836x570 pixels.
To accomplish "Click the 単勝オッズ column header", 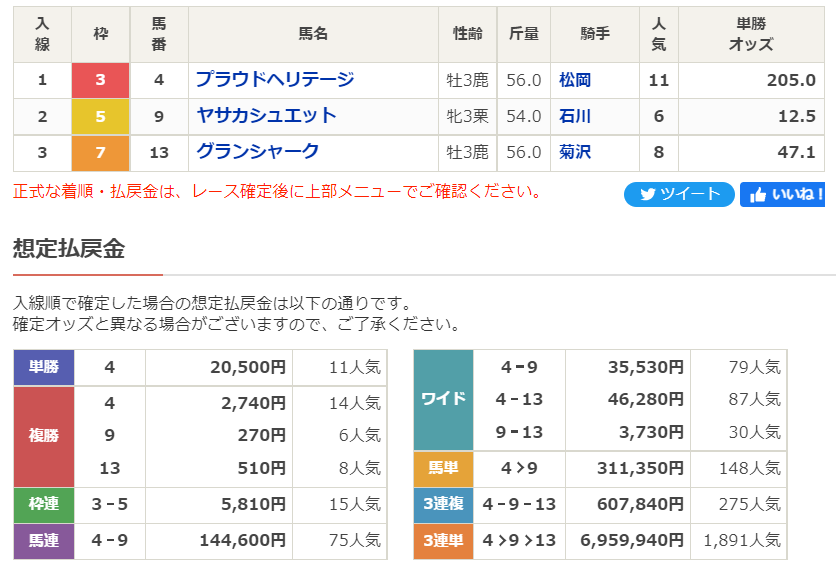I will coord(751,34).
